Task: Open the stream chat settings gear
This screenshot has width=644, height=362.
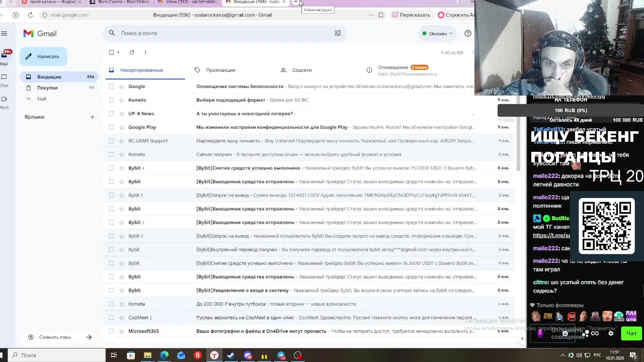Action: 611,333
